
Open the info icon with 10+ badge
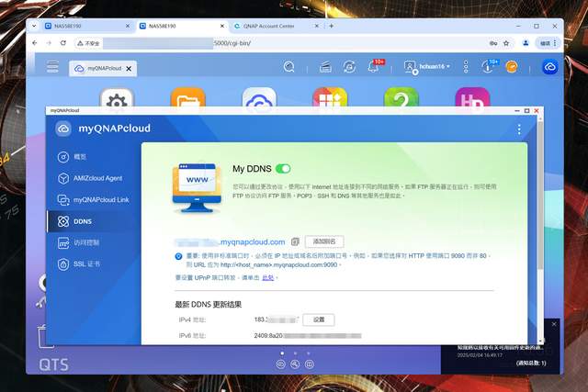click(488, 67)
